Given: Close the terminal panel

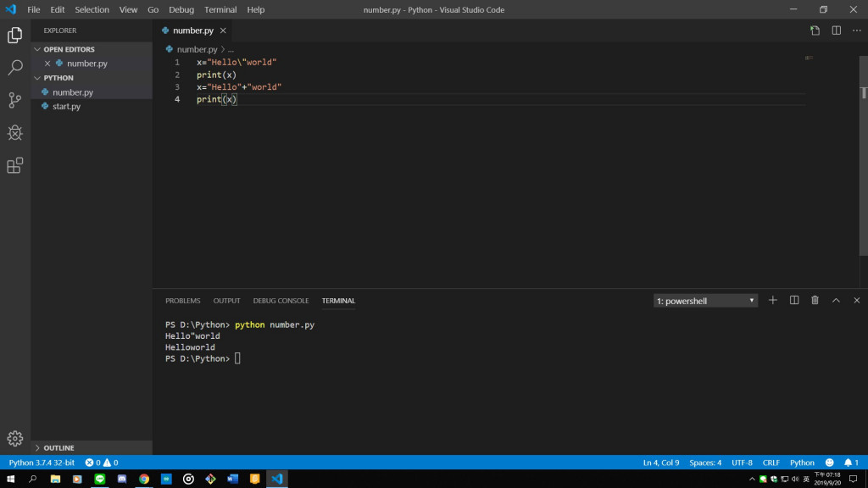Looking at the screenshot, I should pyautogui.click(x=857, y=301).
